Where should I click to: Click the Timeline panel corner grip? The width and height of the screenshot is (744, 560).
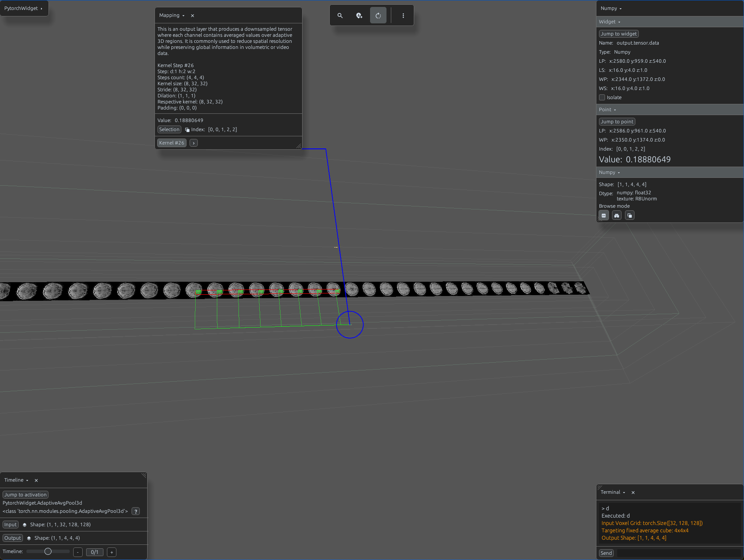pyautogui.click(x=144, y=475)
